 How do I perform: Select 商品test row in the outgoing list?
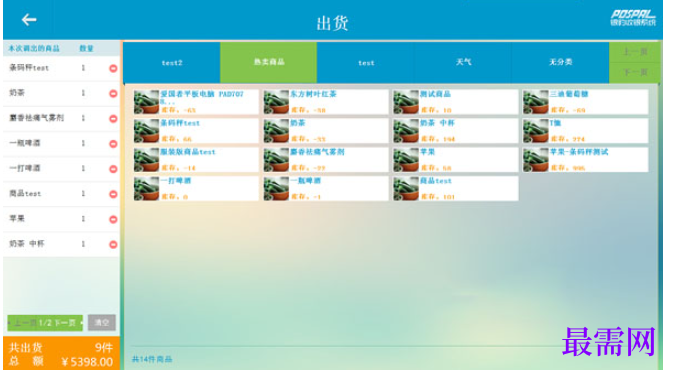coord(61,194)
